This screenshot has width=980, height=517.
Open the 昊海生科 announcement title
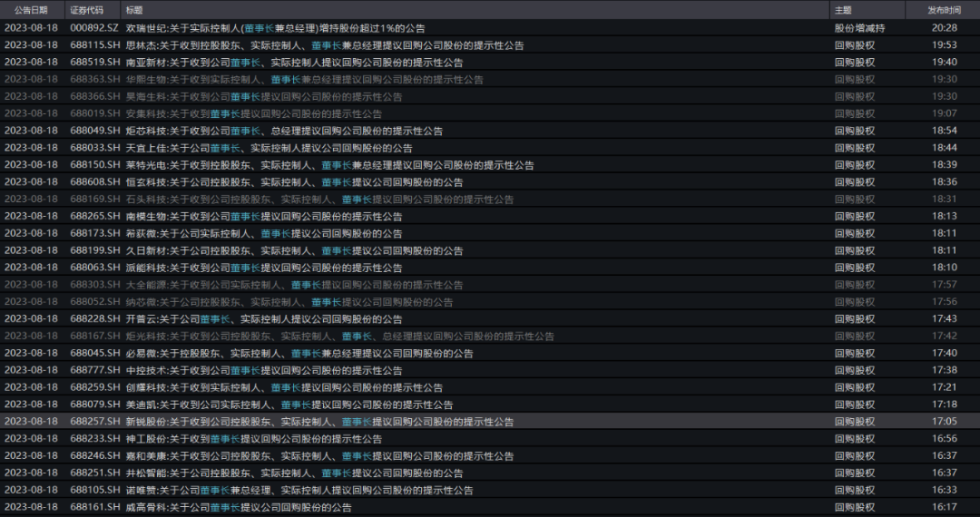[264, 97]
